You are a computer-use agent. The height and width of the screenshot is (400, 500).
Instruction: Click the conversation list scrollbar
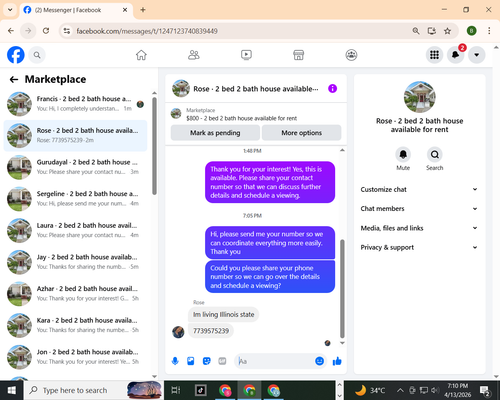154,146
